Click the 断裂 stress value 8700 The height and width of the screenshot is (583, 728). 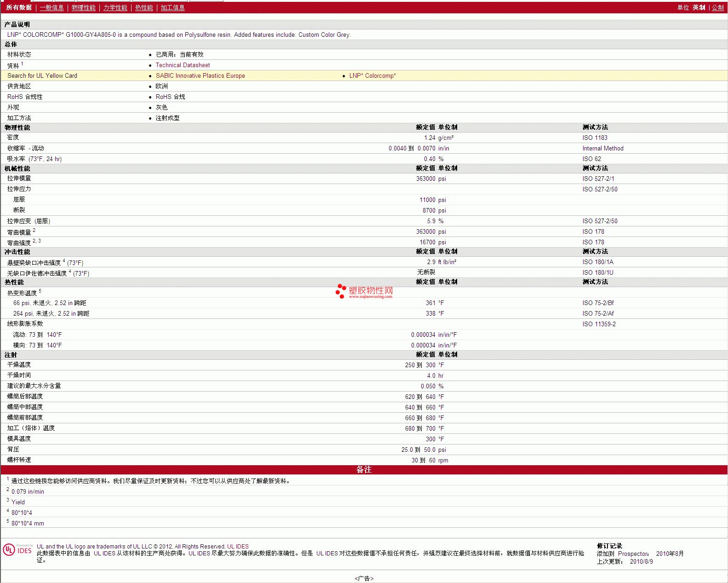click(429, 211)
